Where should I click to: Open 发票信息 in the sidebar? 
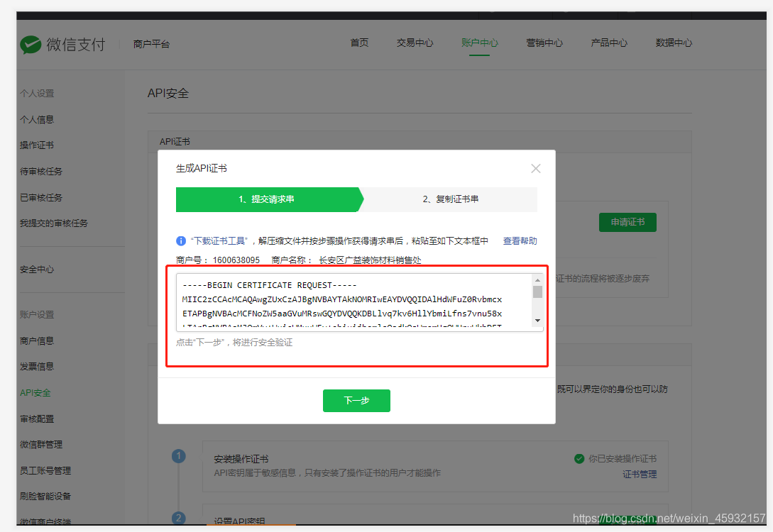coord(37,367)
